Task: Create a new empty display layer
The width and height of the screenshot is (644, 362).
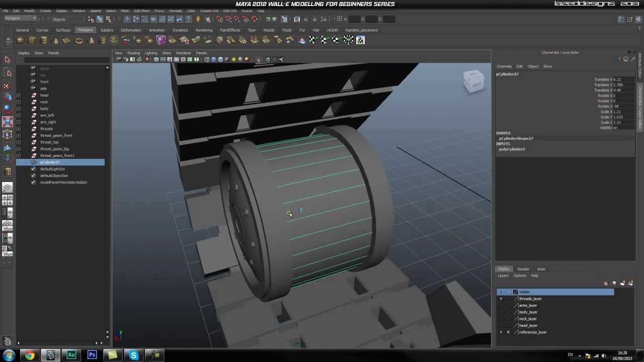Action: tap(622, 284)
